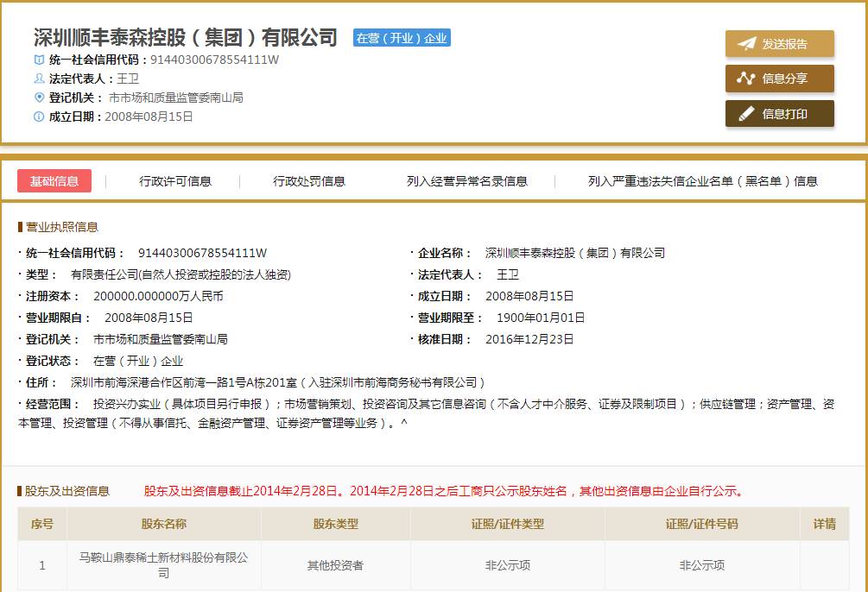The width and height of the screenshot is (868, 592).
Task: Click the legal representative person icon
Action: coord(39,79)
